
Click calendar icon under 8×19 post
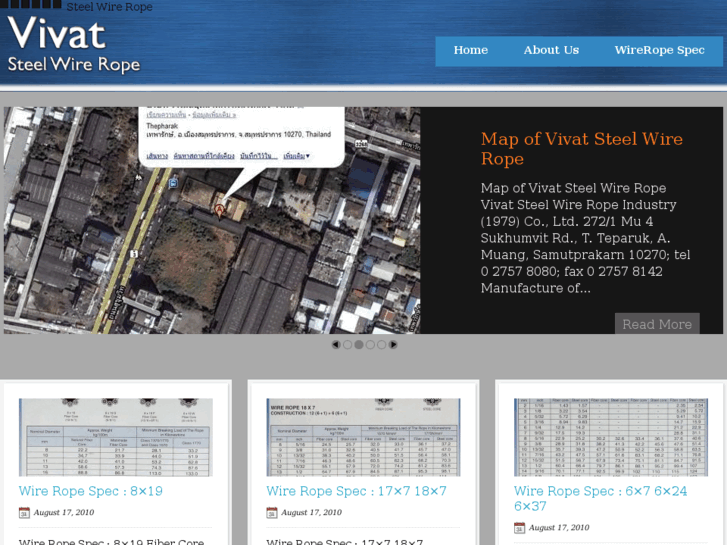click(x=24, y=513)
